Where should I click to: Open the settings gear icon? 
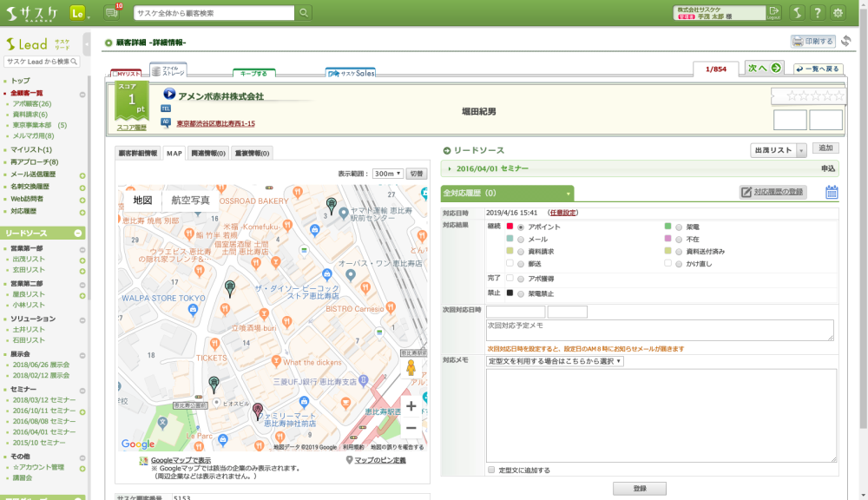(838, 12)
